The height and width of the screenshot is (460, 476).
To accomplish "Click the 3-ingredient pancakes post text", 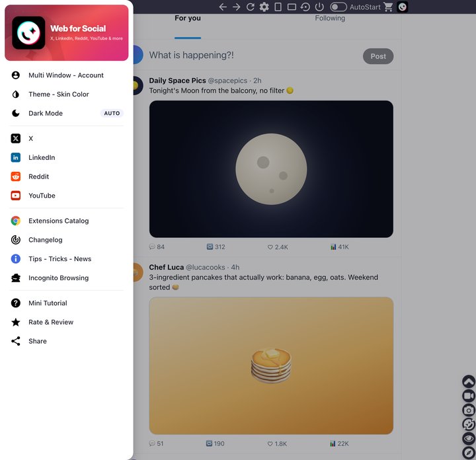I will (264, 282).
